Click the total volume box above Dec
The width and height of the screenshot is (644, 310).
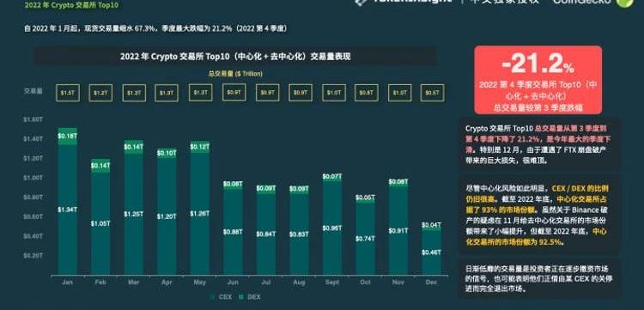pyautogui.click(x=432, y=93)
